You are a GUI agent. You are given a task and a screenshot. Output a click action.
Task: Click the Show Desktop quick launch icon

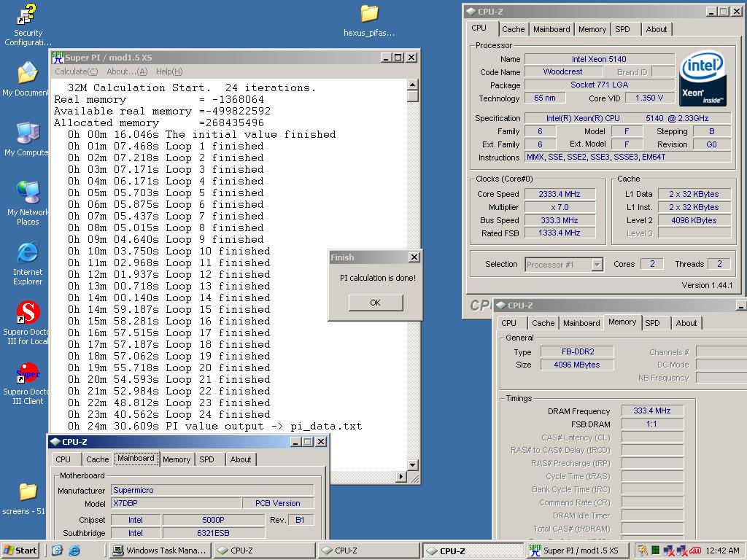pos(57,551)
